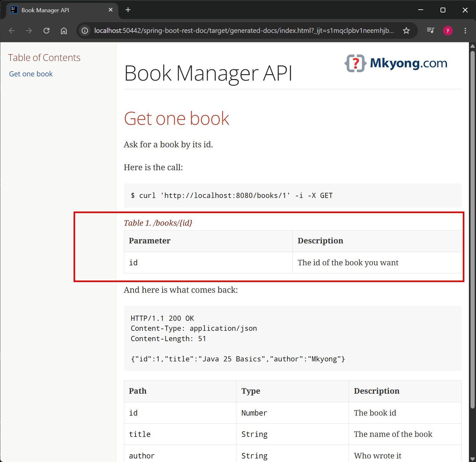
Task: Minimize the browser window
Action: (421, 10)
